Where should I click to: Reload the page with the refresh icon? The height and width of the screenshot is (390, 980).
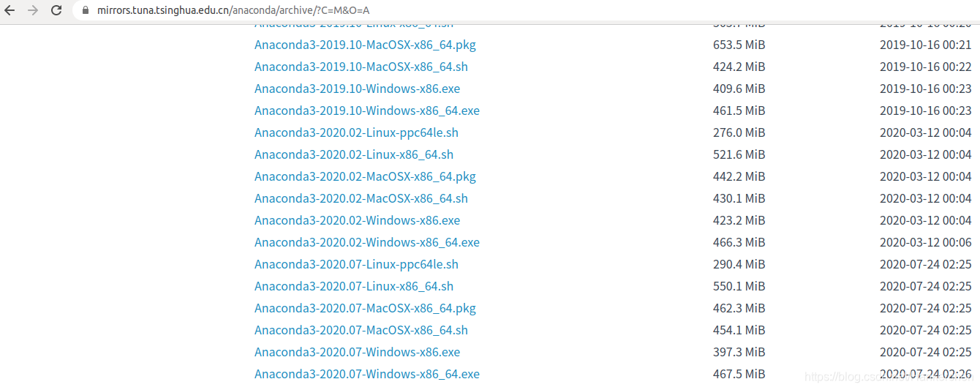click(56, 10)
